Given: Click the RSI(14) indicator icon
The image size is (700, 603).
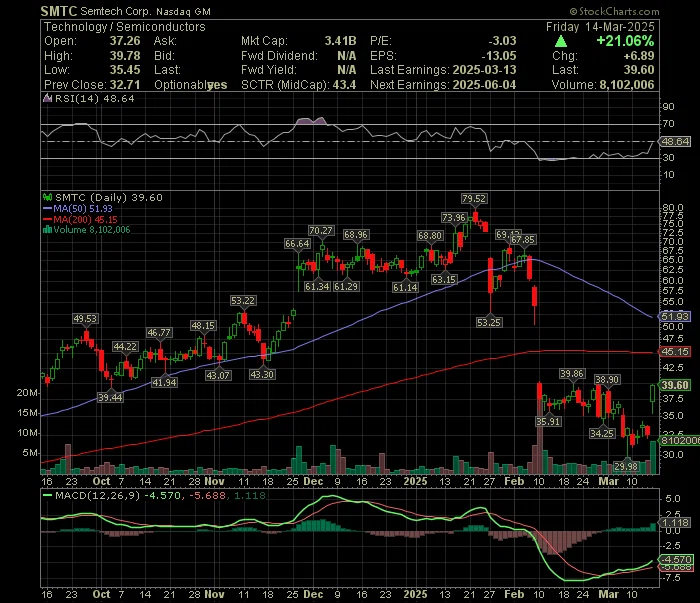Looking at the screenshot, I should [47, 98].
